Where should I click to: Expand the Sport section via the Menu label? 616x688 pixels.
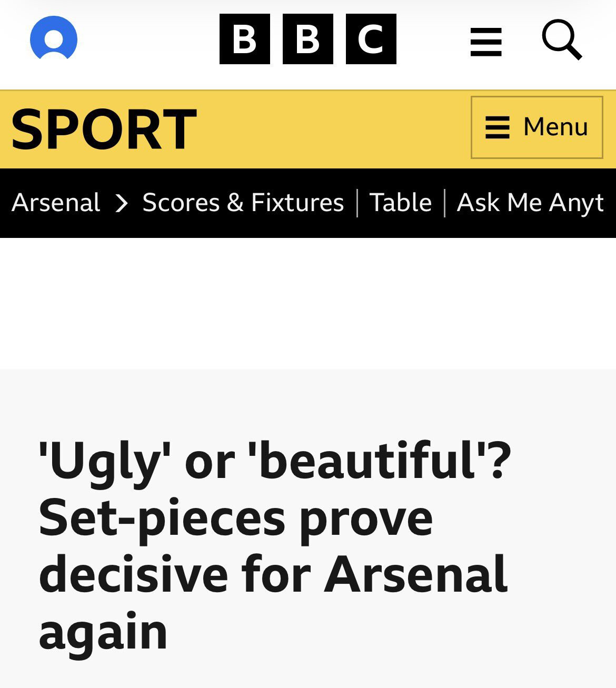pos(555,127)
